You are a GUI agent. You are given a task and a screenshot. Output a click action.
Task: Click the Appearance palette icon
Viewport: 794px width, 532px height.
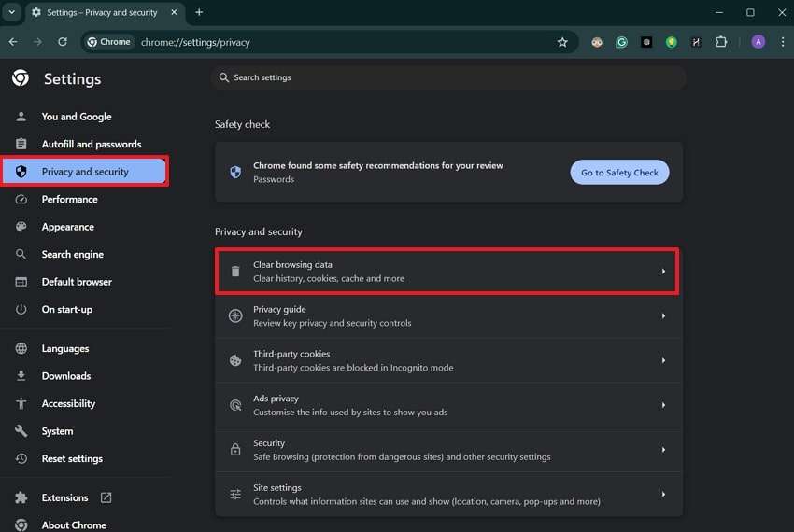(x=21, y=226)
